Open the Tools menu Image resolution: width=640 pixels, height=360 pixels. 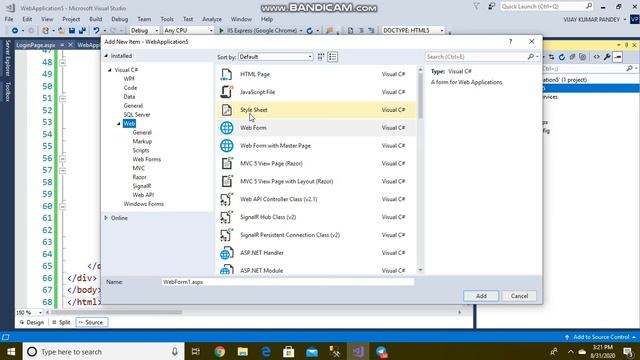coord(167,19)
